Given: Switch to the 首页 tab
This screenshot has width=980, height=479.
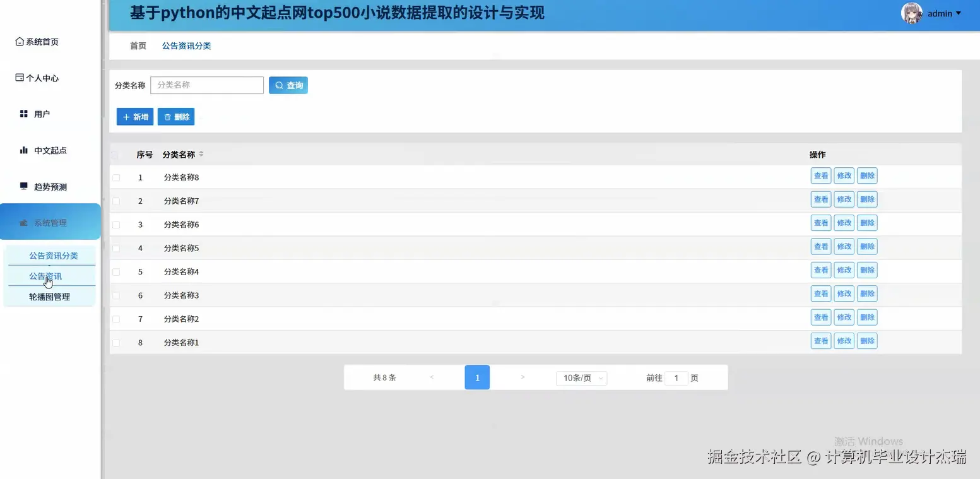Looking at the screenshot, I should click(138, 45).
